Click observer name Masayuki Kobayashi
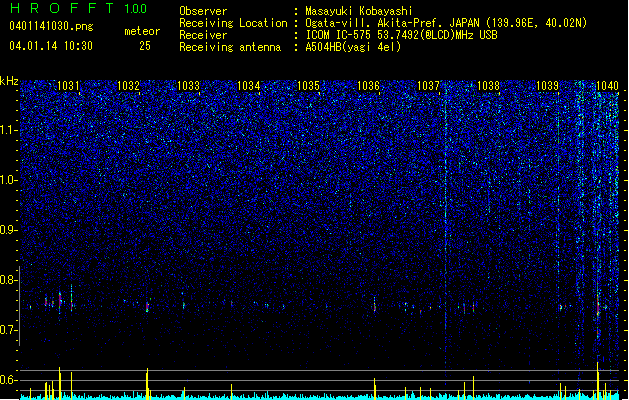Viewport: 629px width, 400px height. click(359, 11)
